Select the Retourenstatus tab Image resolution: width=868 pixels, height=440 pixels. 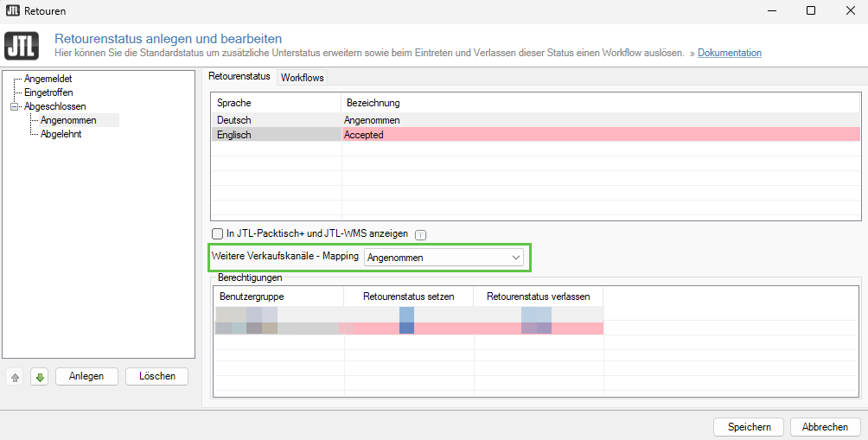click(239, 77)
